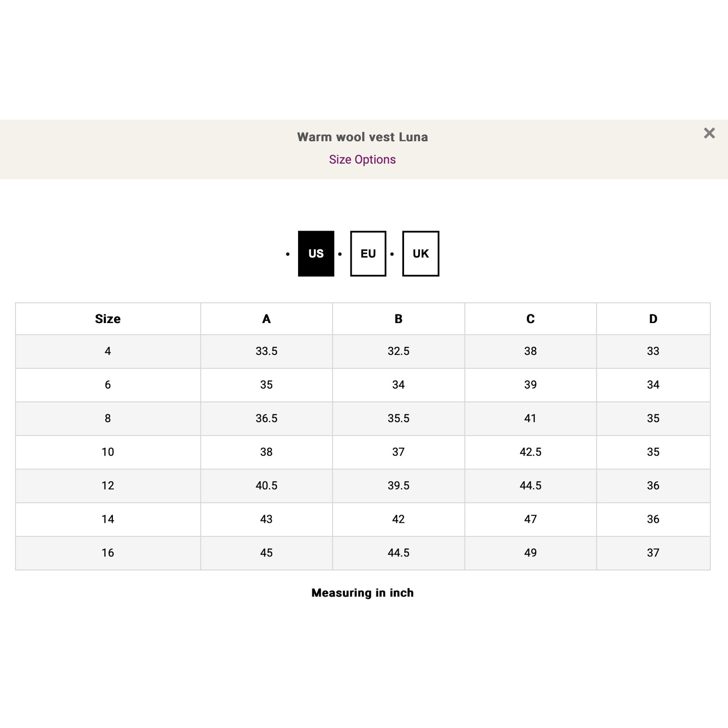Select the size 12 row label
This screenshot has width=728, height=728.
(x=108, y=486)
